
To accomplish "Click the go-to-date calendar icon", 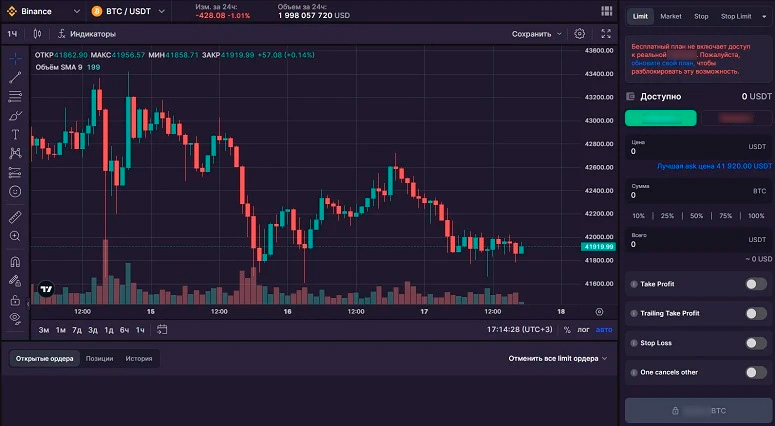I will (x=162, y=329).
